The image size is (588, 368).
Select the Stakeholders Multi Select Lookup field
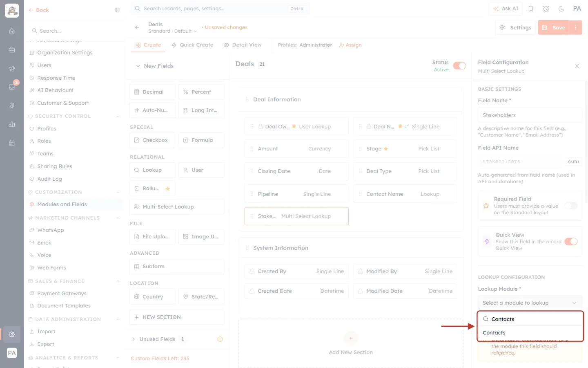(296, 216)
